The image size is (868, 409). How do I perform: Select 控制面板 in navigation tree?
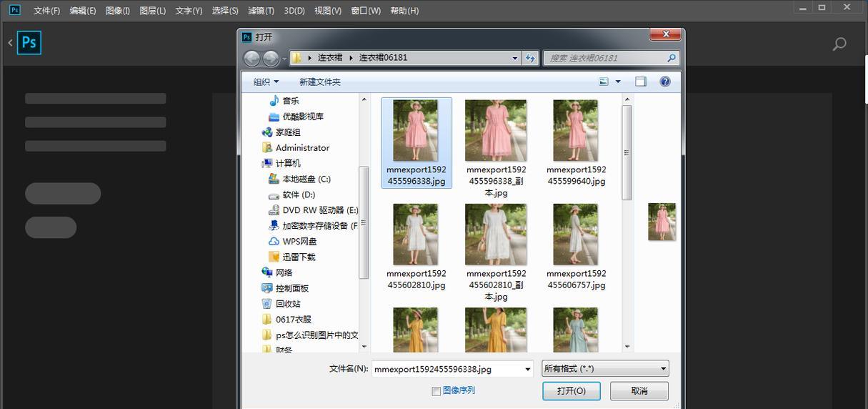point(291,288)
